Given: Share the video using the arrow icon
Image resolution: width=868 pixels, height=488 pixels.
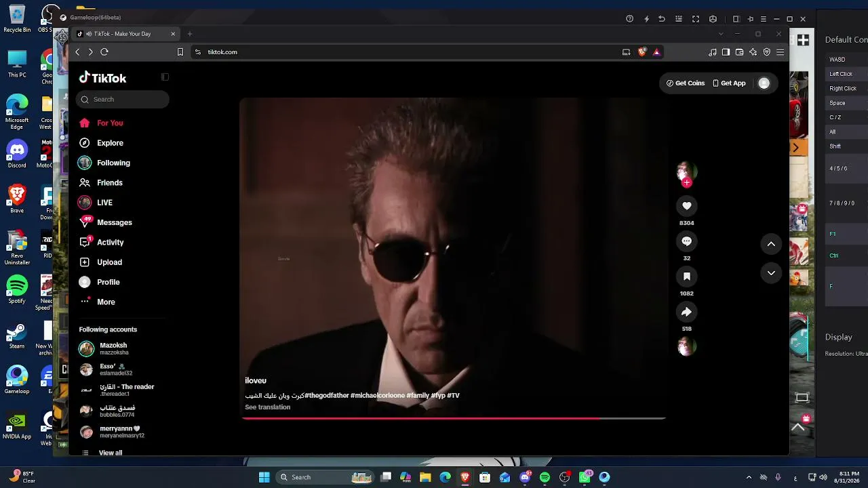Looking at the screenshot, I should [686, 312].
